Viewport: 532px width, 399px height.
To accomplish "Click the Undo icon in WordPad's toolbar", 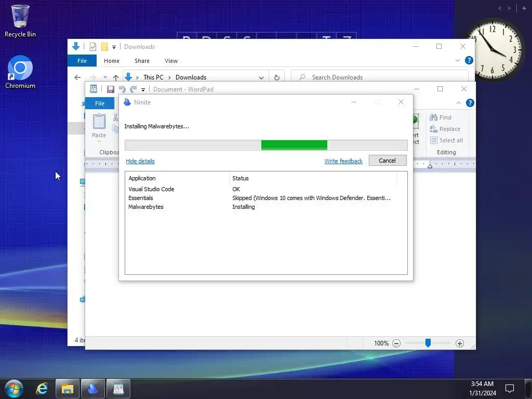I will [x=122, y=89].
